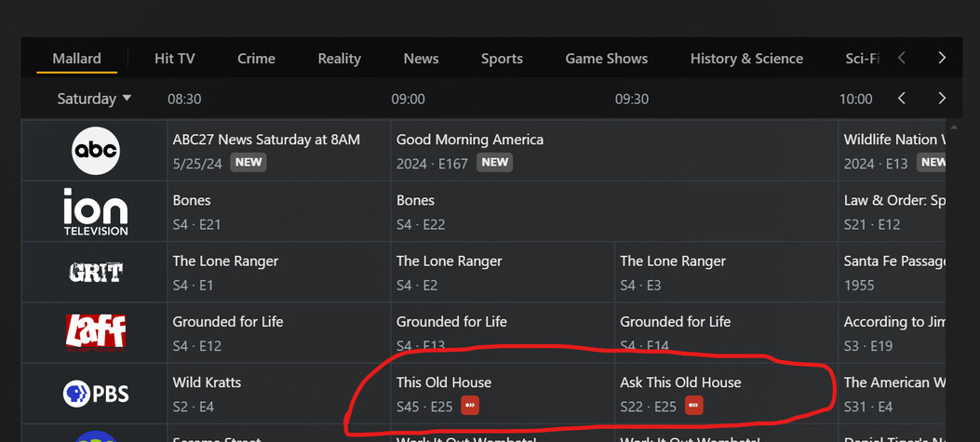
Task: Switch to the News tab
Action: tap(422, 58)
